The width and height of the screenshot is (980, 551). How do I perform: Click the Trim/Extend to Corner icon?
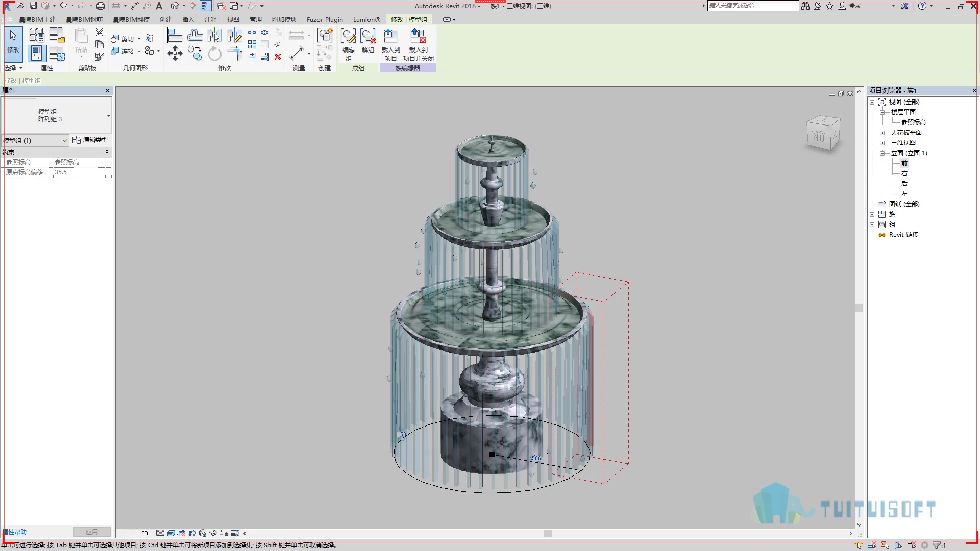235,53
